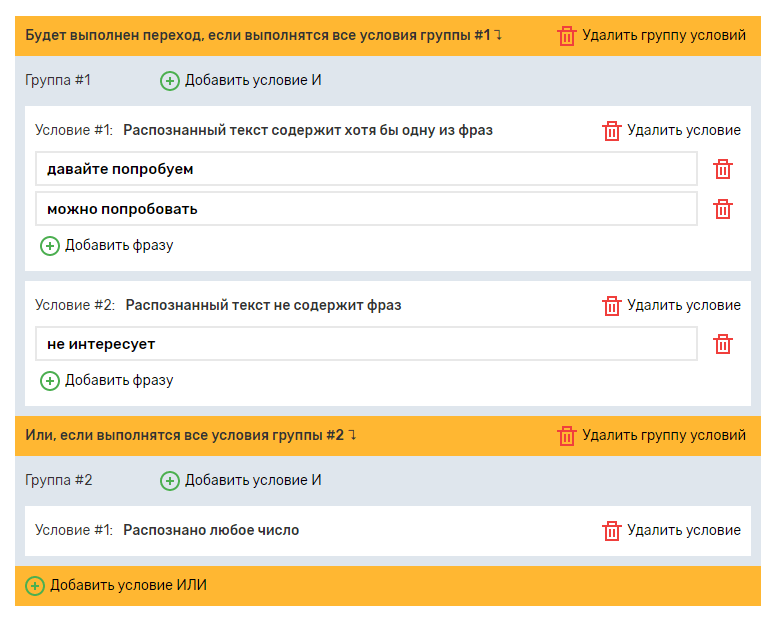Focus the 'давайте попробуем' phrase field
Viewport: 776px width, 620px height.
[366, 169]
